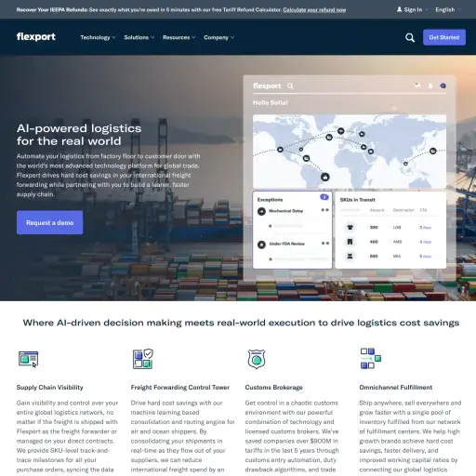Click the Omnichannel Fulfillment icon

click(371, 358)
